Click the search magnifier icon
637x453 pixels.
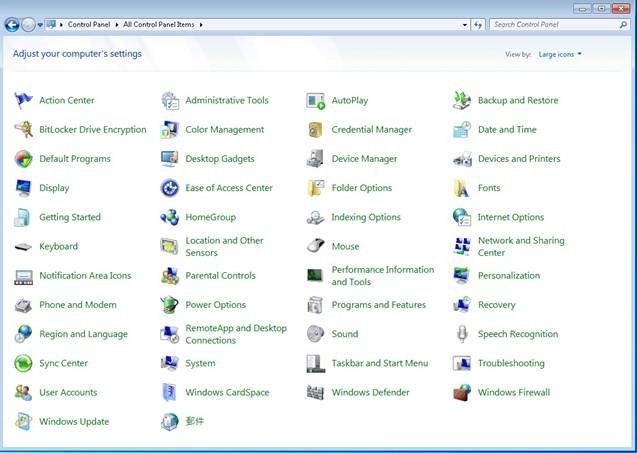pos(623,25)
